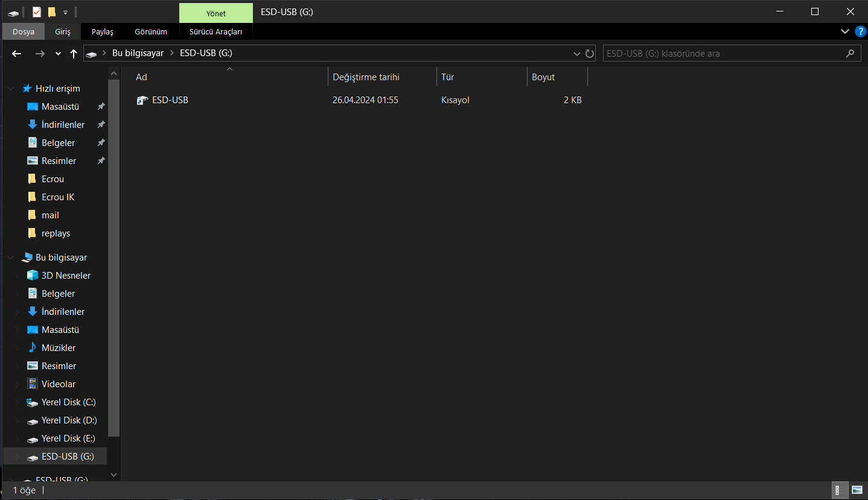The image size is (868, 500).
Task: Open the 3D Nesneler folder
Action: tap(66, 276)
